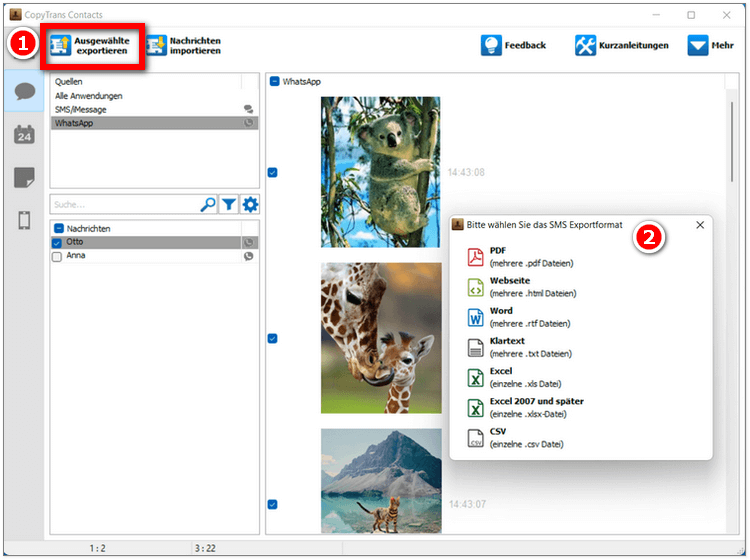Open the settings gear icon next to search
Image resolution: width=750 pixels, height=560 pixels.
(250, 205)
